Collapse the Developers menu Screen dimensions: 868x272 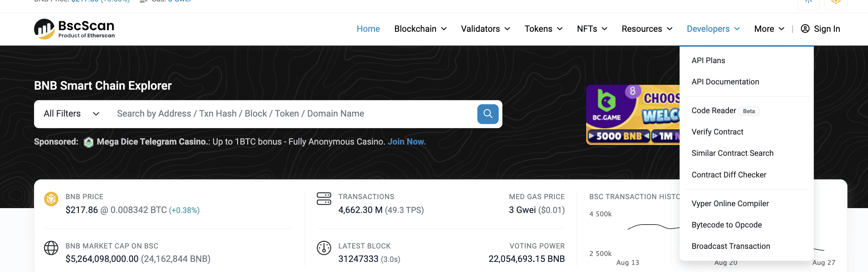click(713, 29)
